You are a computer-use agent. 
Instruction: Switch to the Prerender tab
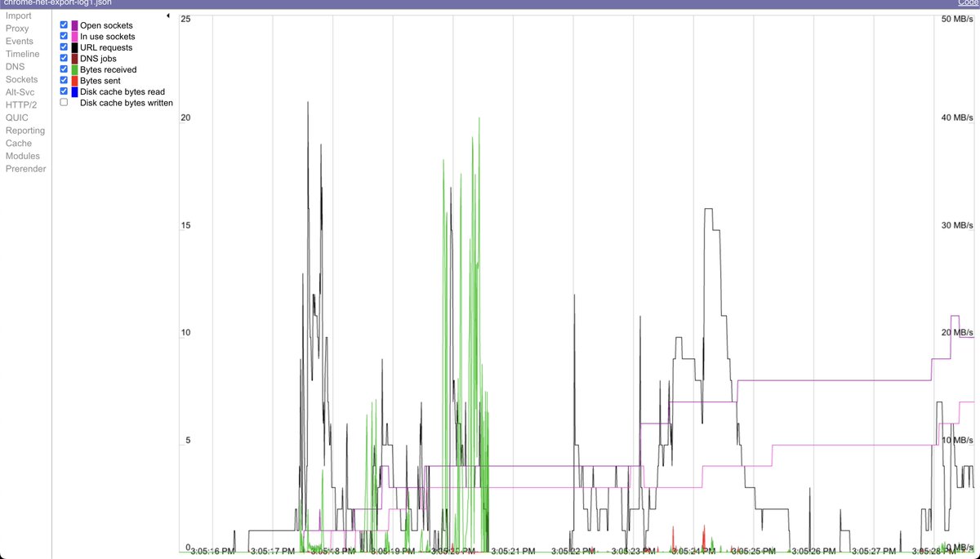(x=26, y=169)
